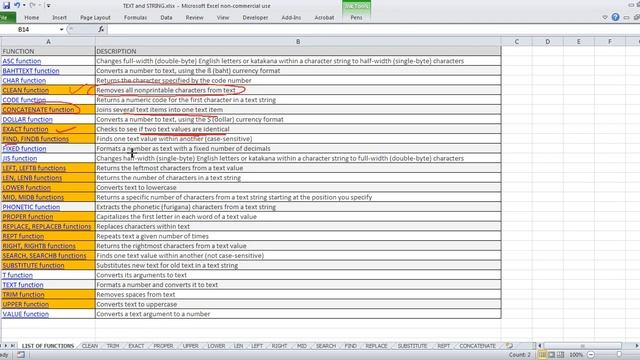640x360 pixels.
Task: Switch to the LEN sheet tab
Action: (x=238, y=346)
